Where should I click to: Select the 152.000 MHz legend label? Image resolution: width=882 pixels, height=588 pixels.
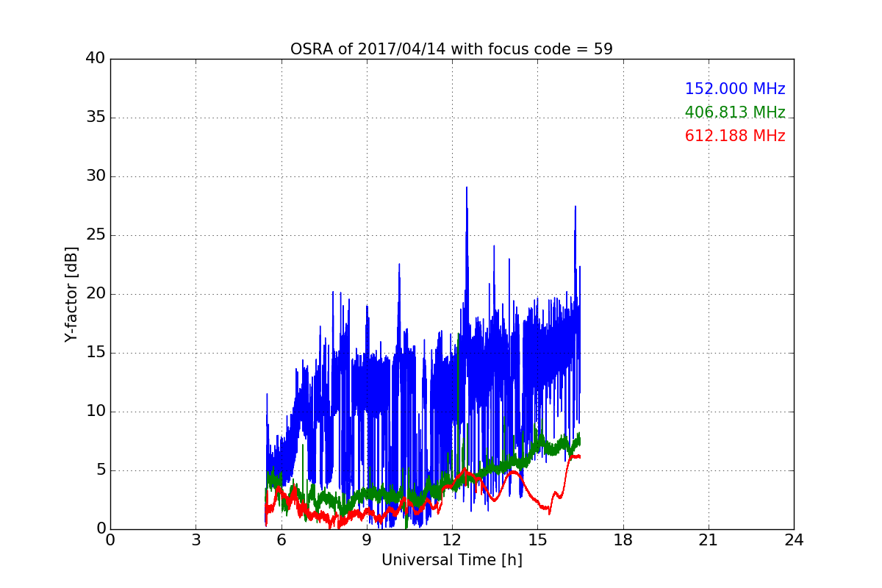735,89
